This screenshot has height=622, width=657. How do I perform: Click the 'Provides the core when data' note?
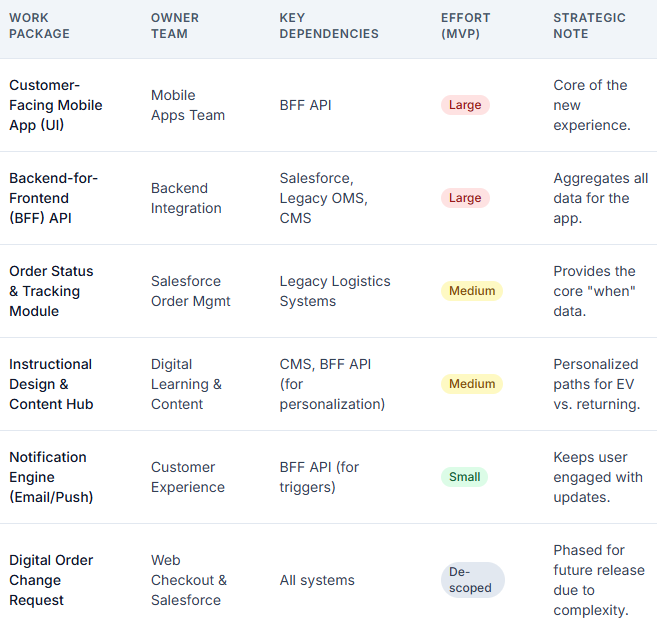click(594, 291)
